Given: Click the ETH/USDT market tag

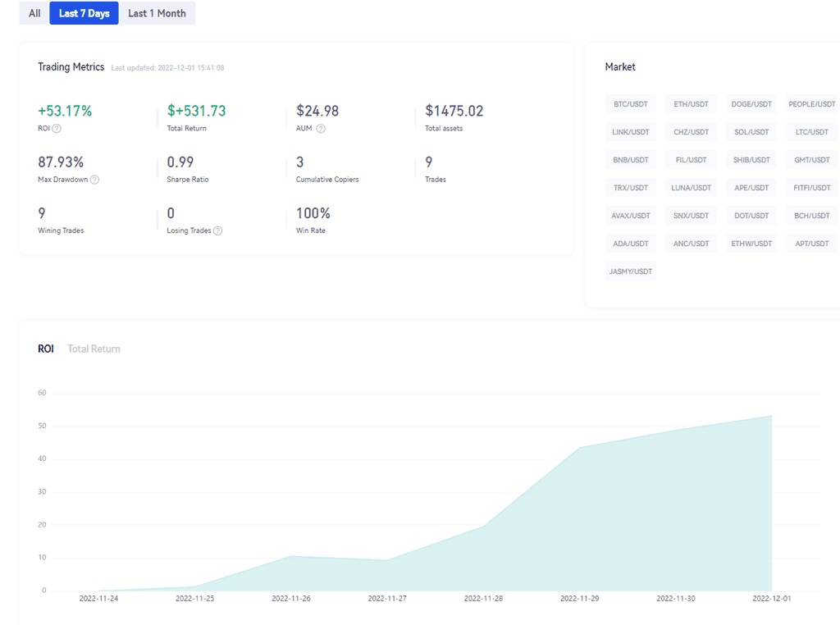Looking at the screenshot, I should pos(691,104).
